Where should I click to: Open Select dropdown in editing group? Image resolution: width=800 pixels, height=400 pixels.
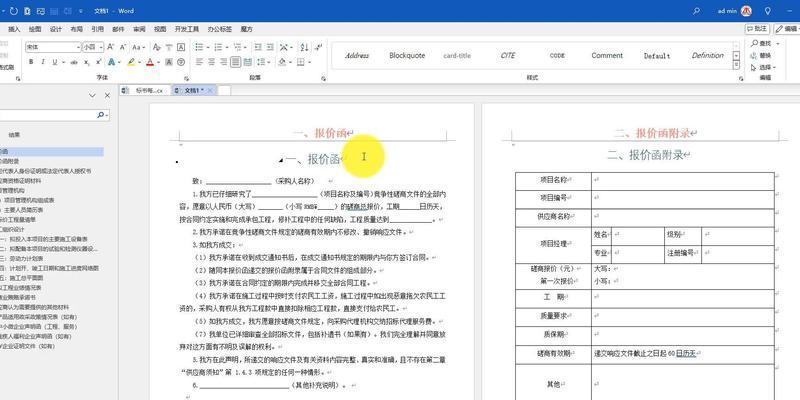point(763,67)
